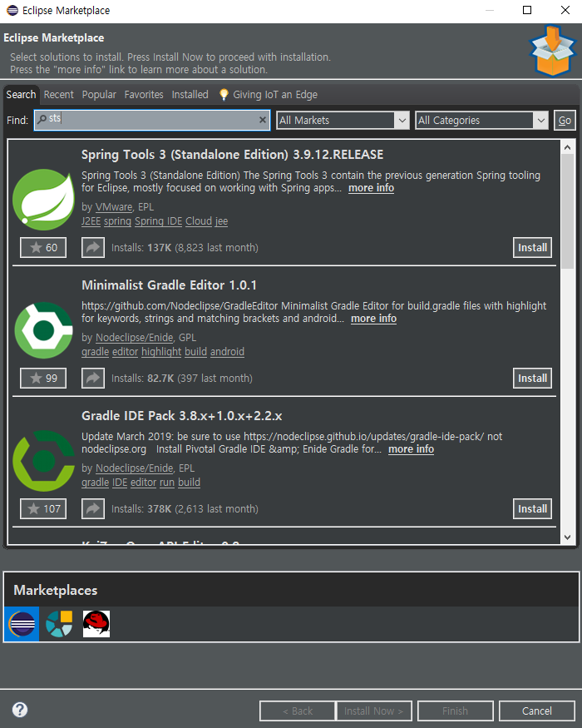Clear the search text with X icon
Screen dimensions: 582x728
click(x=262, y=120)
